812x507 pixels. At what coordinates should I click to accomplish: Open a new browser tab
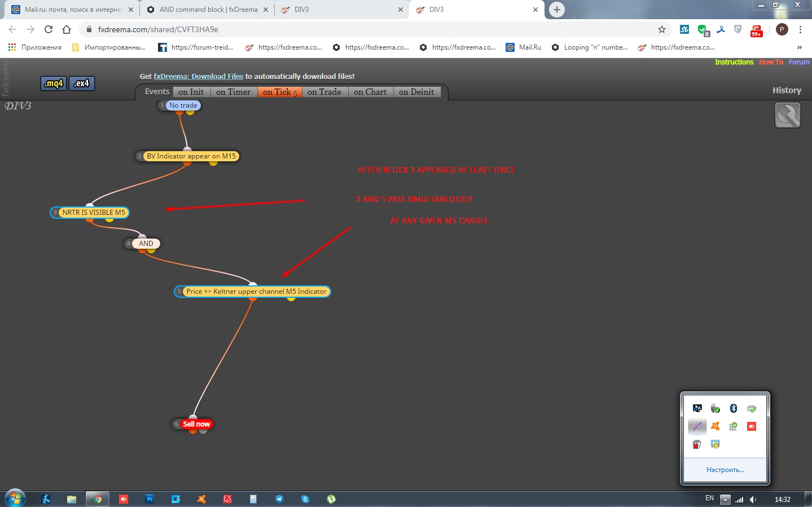coord(556,10)
